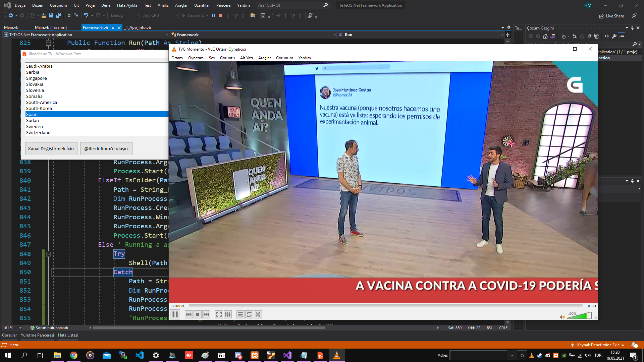
Task: Mute the VLC speaker icon
Action: pos(562,317)
